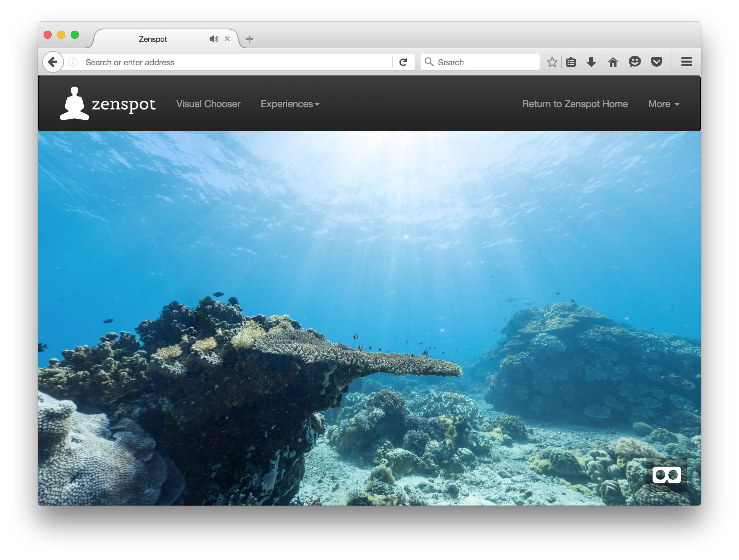Expand the More dropdown menu
Viewport: 739px width, 560px height.
(x=663, y=104)
